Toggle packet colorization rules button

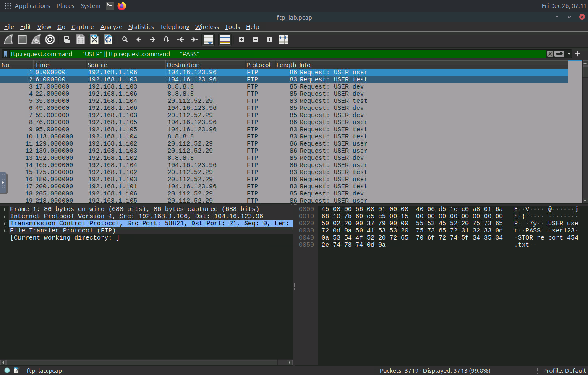(x=225, y=39)
